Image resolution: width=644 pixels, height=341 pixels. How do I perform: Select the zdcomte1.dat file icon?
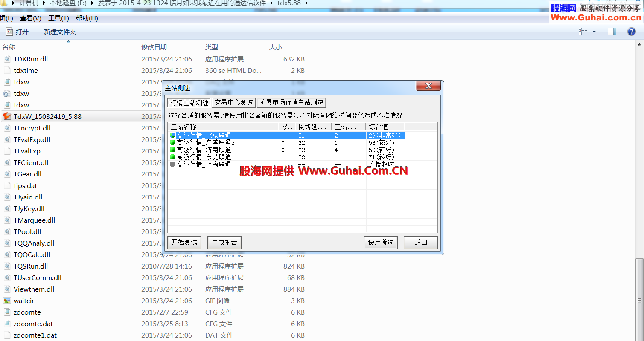[7, 335]
